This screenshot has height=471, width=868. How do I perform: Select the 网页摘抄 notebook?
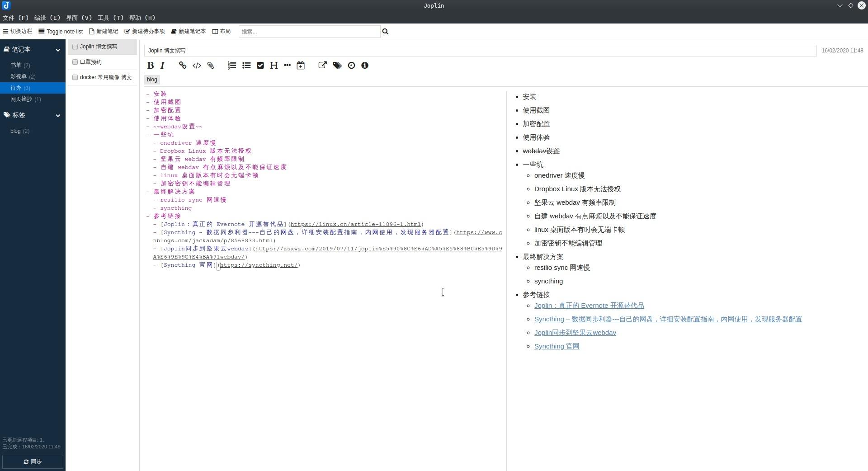(33, 99)
